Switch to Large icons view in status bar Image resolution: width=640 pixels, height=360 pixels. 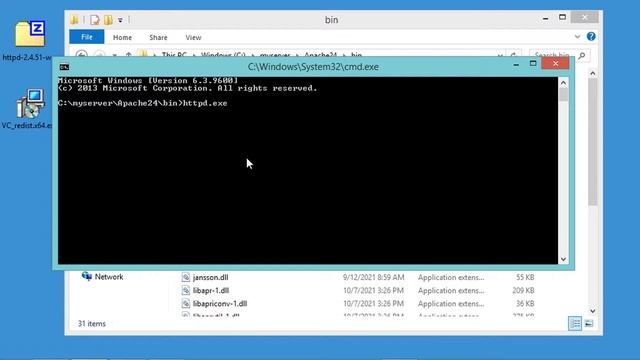[x=589, y=324]
